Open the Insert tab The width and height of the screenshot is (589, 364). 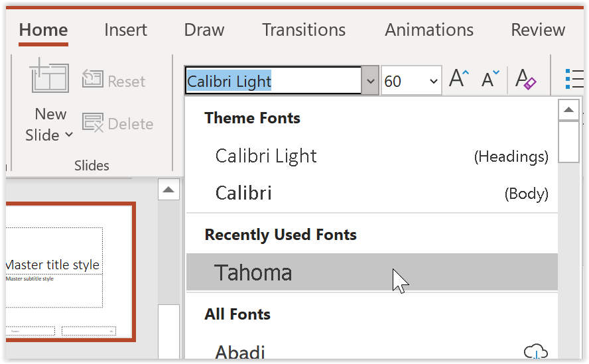point(125,30)
